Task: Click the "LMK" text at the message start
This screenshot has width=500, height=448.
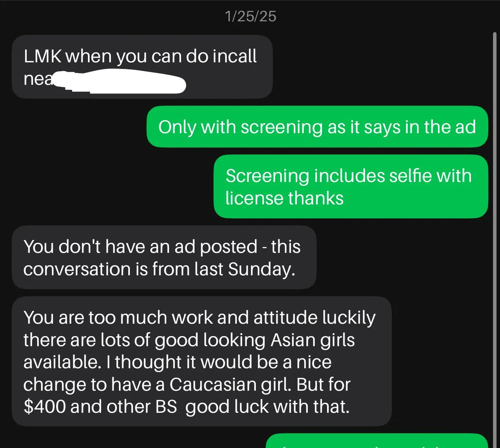Action: tap(43, 56)
